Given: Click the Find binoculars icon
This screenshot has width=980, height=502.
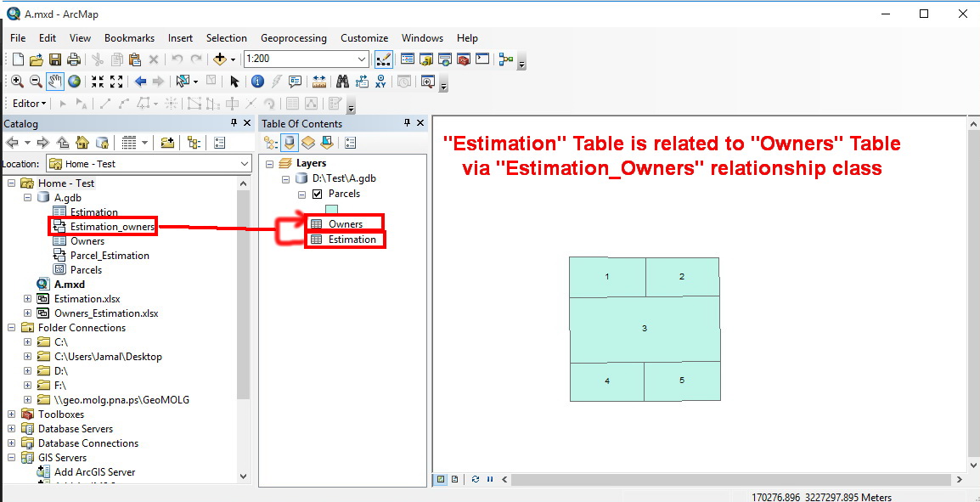Looking at the screenshot, I should 342,82.
